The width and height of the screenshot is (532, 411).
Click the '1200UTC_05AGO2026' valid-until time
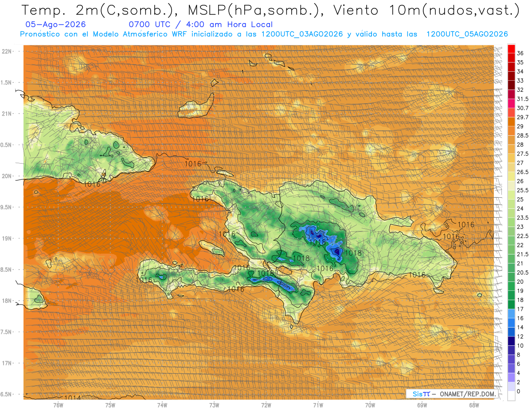click(x=467, y=34)
